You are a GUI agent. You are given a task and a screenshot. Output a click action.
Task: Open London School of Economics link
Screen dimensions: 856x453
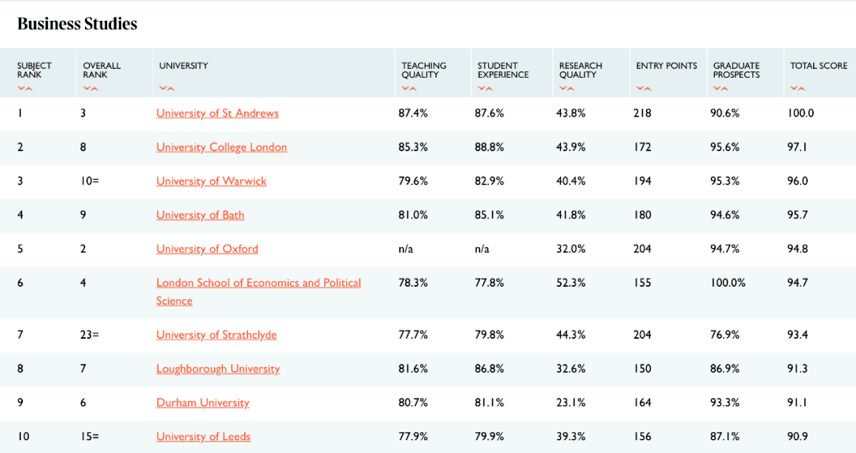pos(258,283)
